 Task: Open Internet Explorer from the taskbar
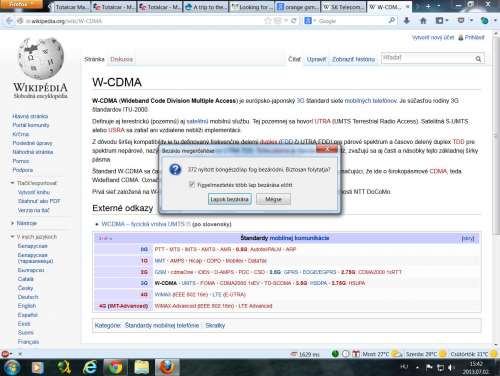[x=90, y=367]
